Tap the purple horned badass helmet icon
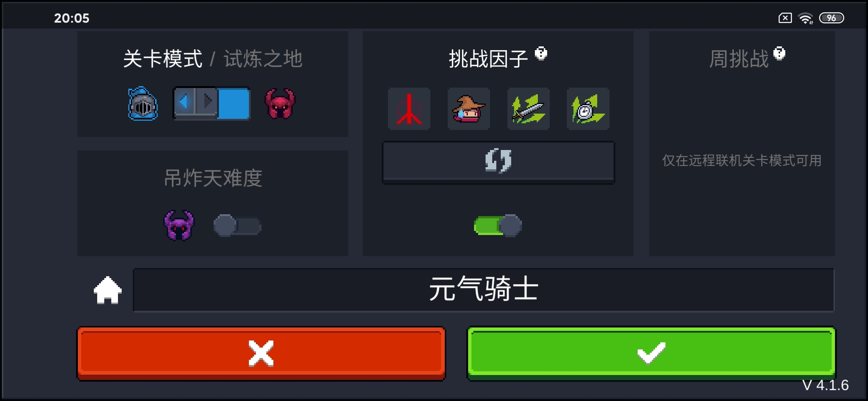The height and width of the screenshot is (401, 868). click(x=179, y=225)
